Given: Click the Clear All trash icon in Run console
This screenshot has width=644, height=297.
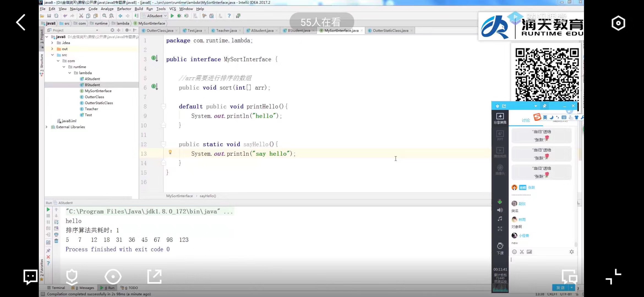Looking at the screenshot, I should tap(56, 241).
